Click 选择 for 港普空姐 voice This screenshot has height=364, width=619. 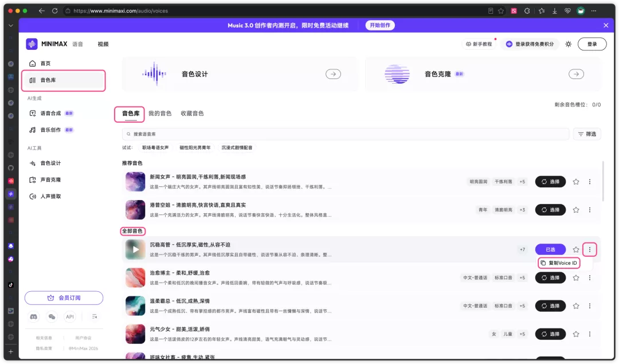click(x=550, y=210)
